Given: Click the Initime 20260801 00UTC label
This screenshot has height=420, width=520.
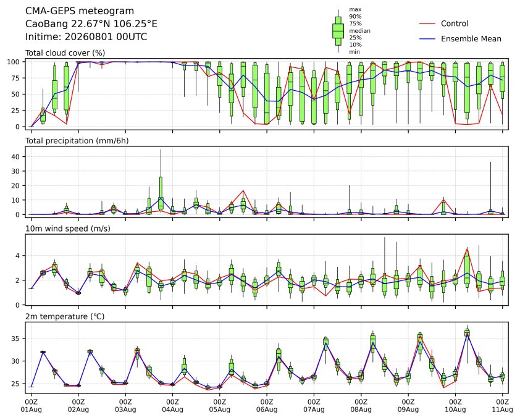Looking at the screenshot, I should click(86, 36).
